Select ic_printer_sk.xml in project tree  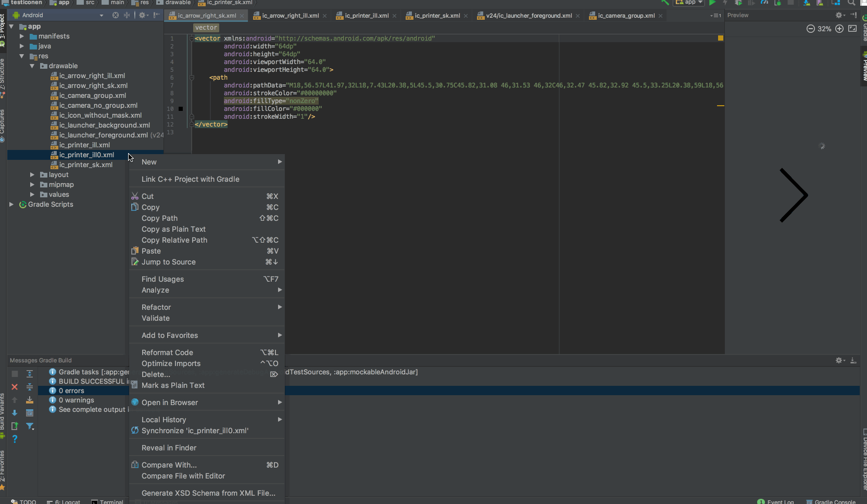pyautogui.click(x=85, y=165)
